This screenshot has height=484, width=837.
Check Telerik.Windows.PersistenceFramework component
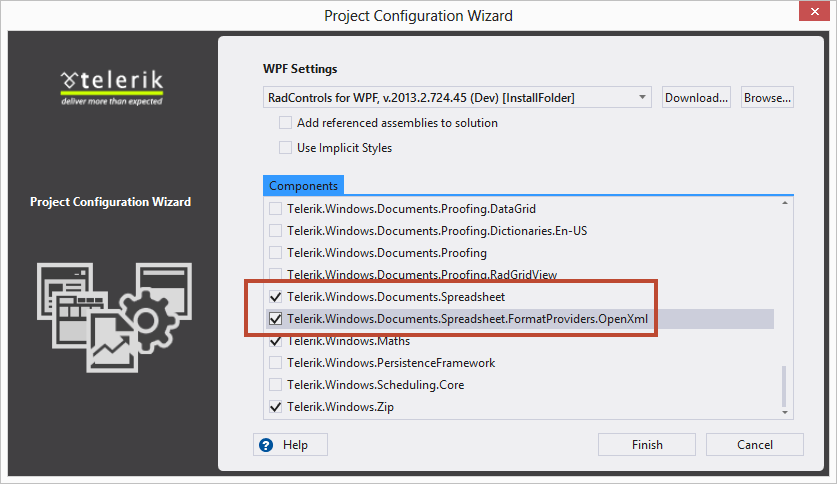[276, 363]
